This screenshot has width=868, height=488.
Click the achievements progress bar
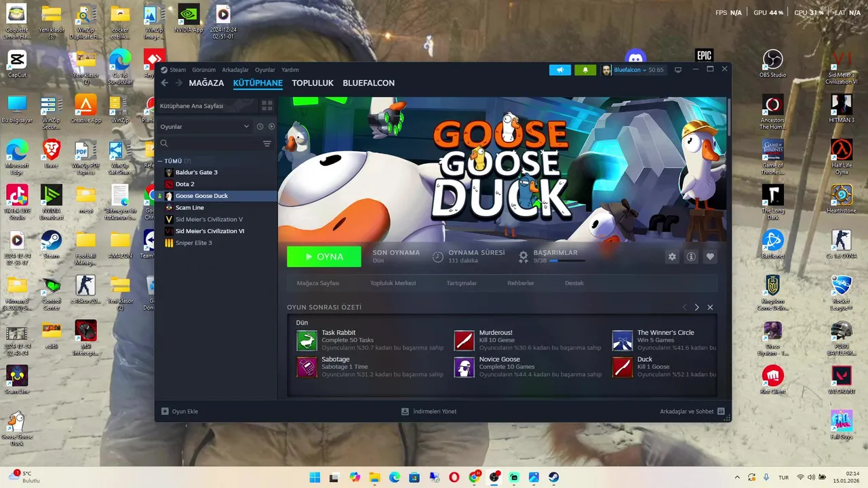[567, 260]
